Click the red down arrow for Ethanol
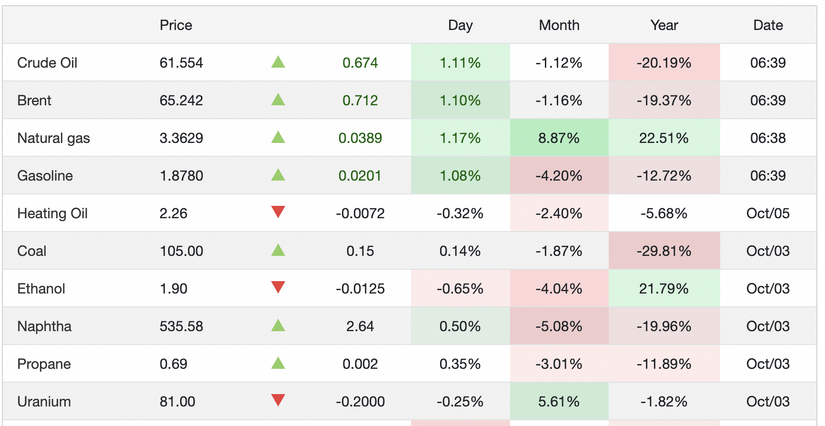 [278, 288]
